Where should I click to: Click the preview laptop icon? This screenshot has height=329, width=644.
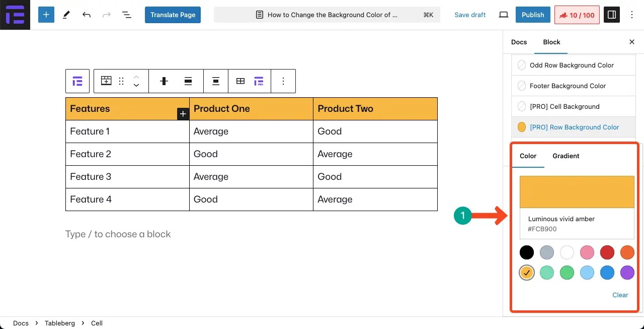[x=504, y=15]
